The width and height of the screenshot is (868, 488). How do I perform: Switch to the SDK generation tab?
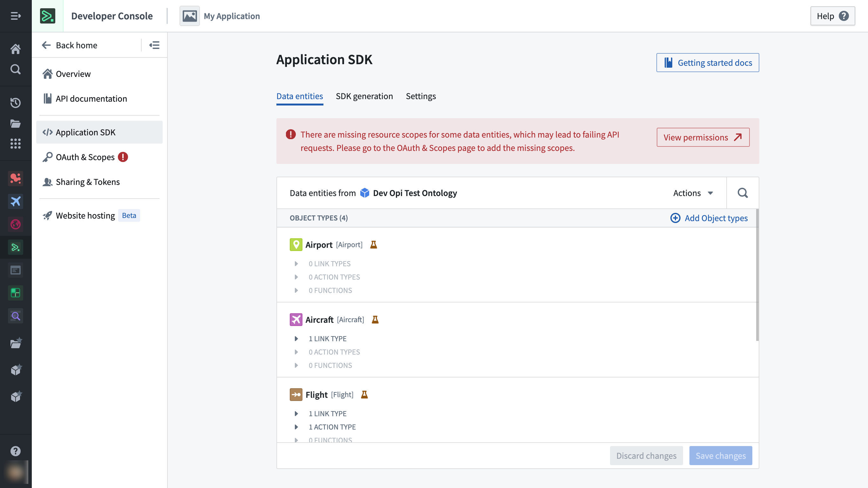[x=364, y=96]
